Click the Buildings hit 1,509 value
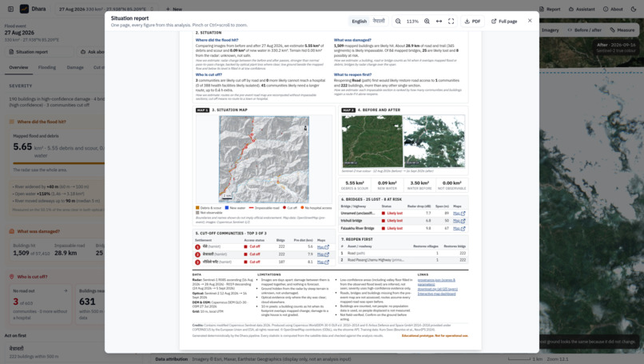The height and width of the screenshot is (364, 644). pos(21,253)
